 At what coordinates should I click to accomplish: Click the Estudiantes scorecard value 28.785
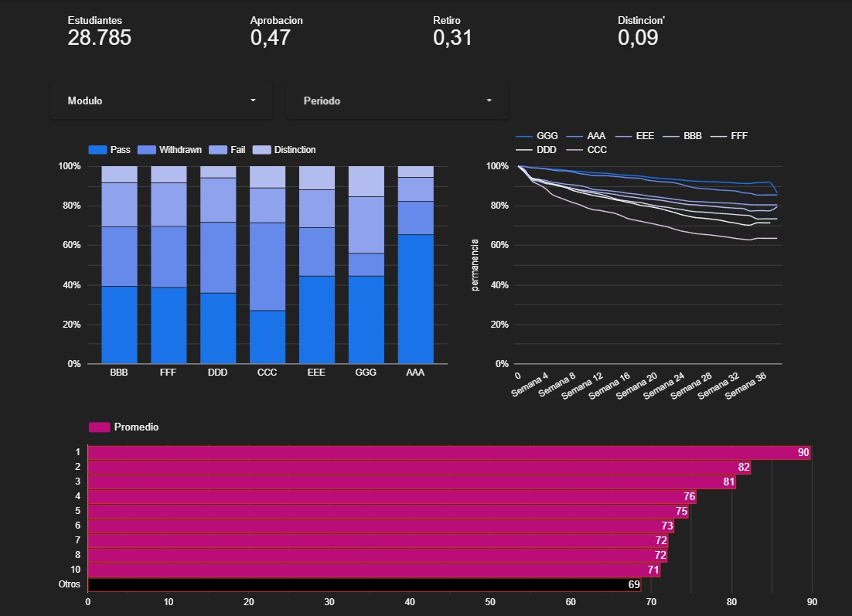click(x=100, y=37)
